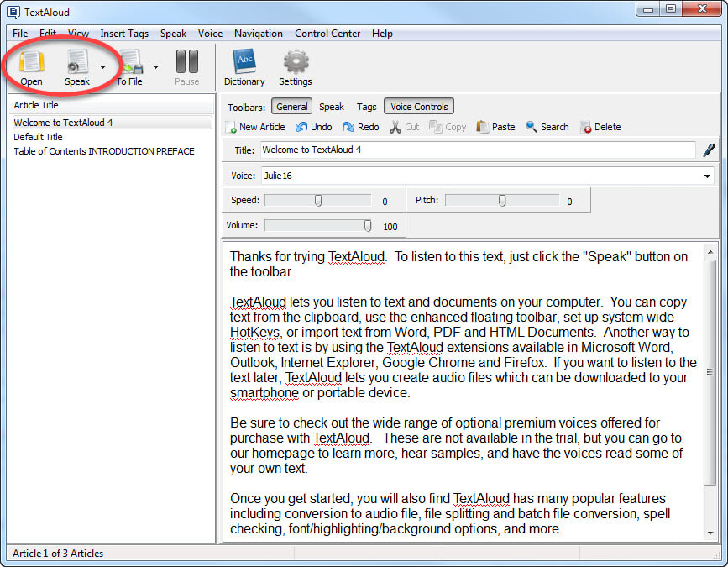
Task: Click the Undo icon
Action: [301, 127]
